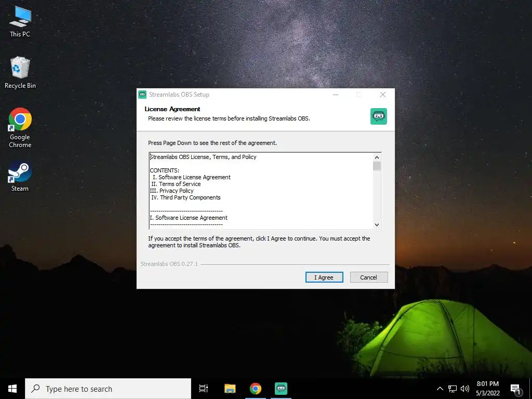The height and width of the screenshot is (399, 532).
Task: Open the notification Action Center
Action: click(516, 389)
